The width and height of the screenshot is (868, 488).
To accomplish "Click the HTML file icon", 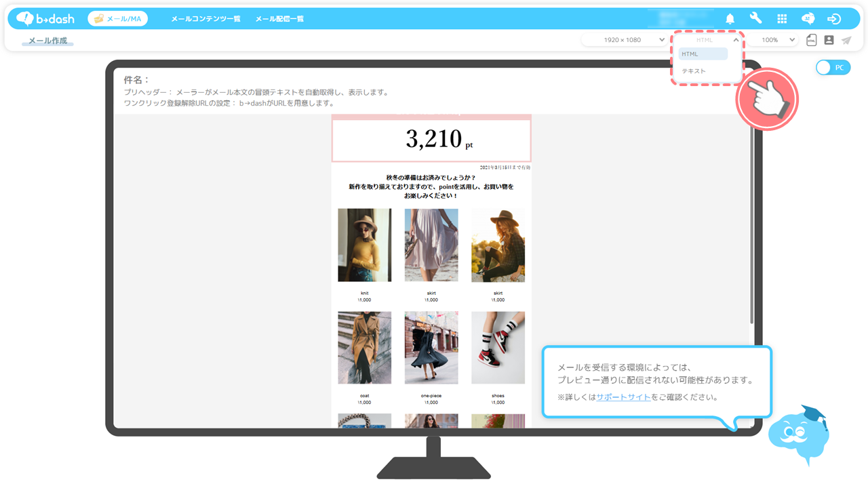I will pyautogui.click(x=811, y=40).
